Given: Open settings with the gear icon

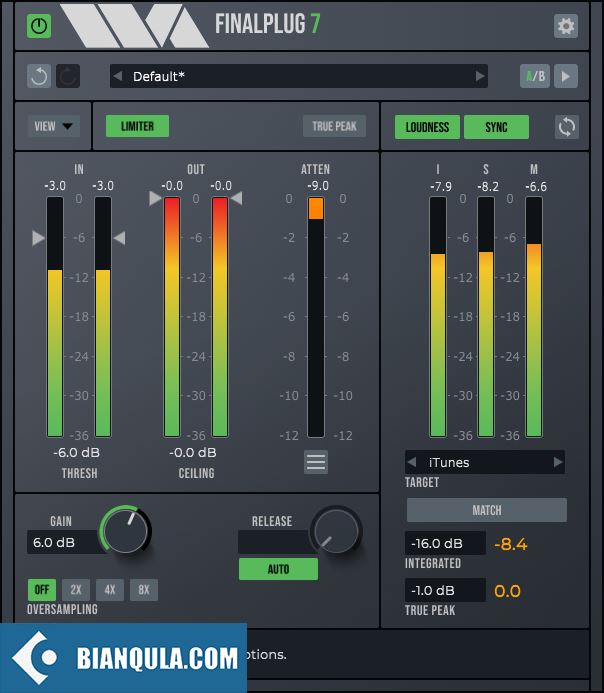Looking at the screenshot, I should coord(566,26).
